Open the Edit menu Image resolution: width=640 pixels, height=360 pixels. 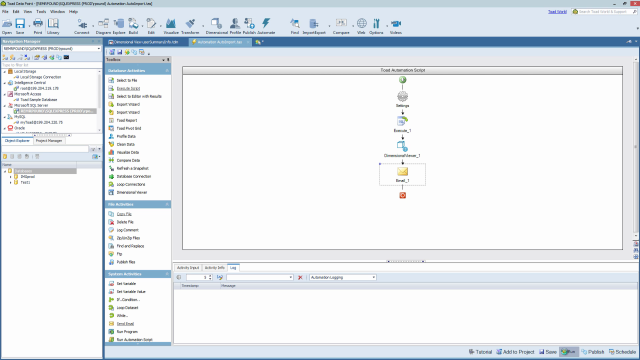(x=16, y=11)
